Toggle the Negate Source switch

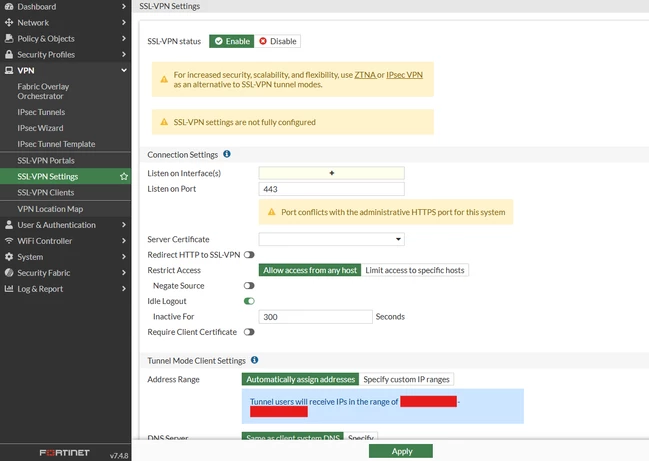point(249,286)
